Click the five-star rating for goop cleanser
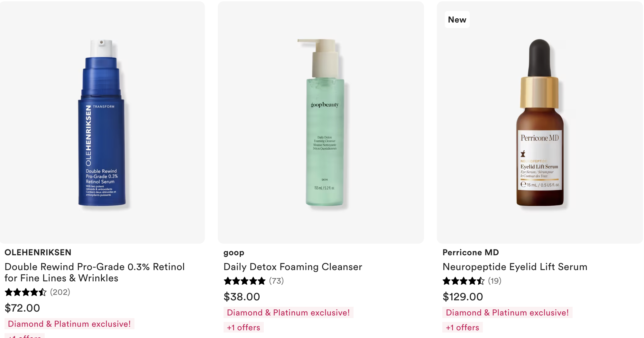The height and width of the screenshot is (338, 644). coord(244,281)
